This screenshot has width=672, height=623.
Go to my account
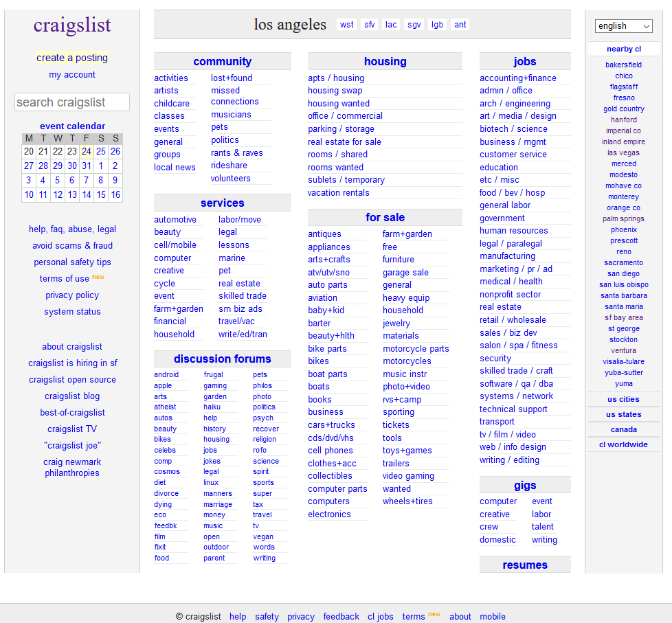pyautogui.click(x=72, y=75)
